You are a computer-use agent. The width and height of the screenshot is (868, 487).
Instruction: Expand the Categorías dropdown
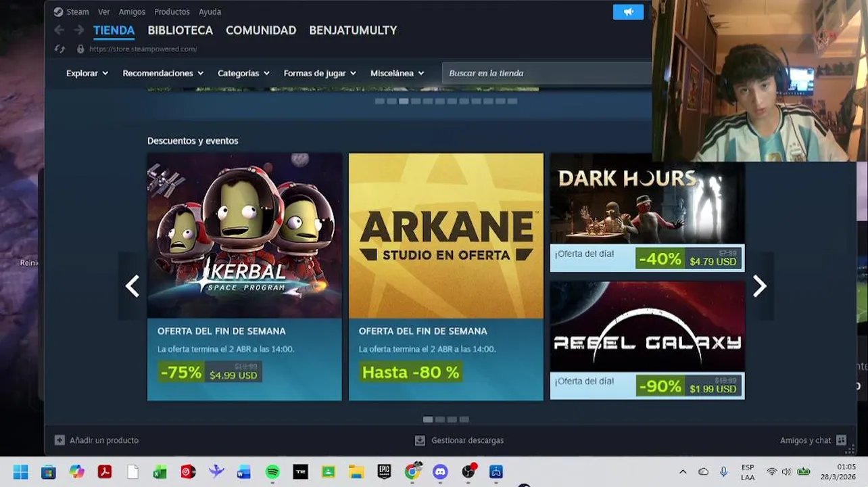coord(243,73)
